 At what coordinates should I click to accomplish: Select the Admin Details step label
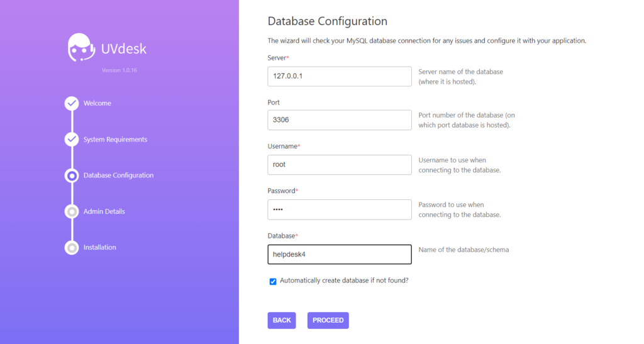pos(104,211)
